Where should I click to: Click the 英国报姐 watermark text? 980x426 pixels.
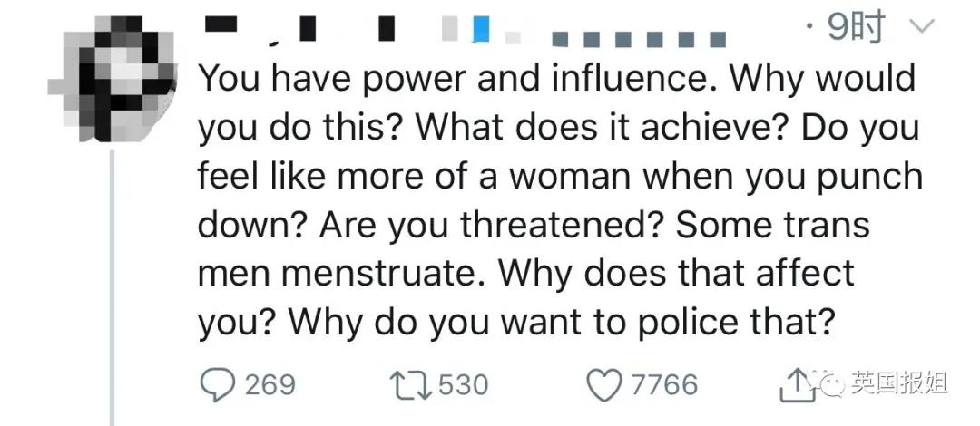pyautogui.click(x=898, y=383)
